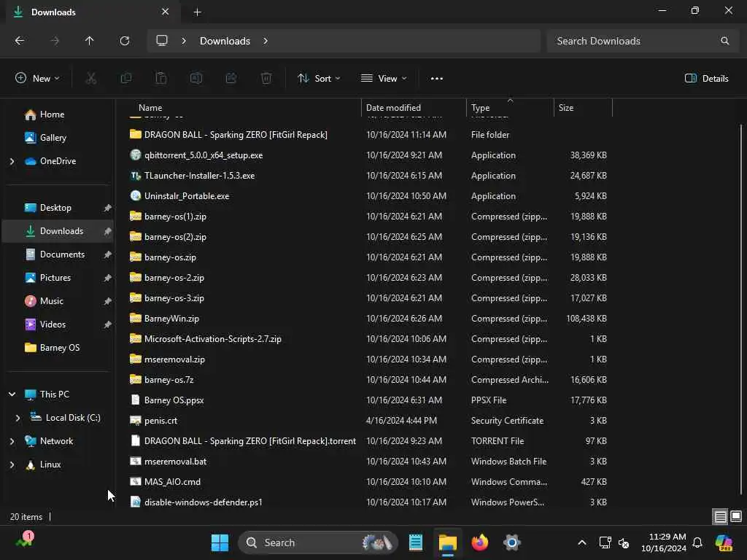Expand the Local Disk (C:) node
This screenshot has width=747, height=560.
[x=18, y=418]
